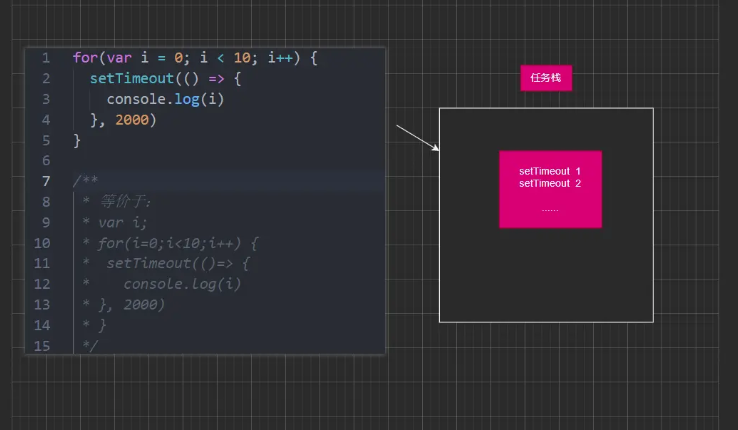Click line number 15 in the gutter
The height and width of the screenshot is (430, 738).
click(x=42, y=346)
